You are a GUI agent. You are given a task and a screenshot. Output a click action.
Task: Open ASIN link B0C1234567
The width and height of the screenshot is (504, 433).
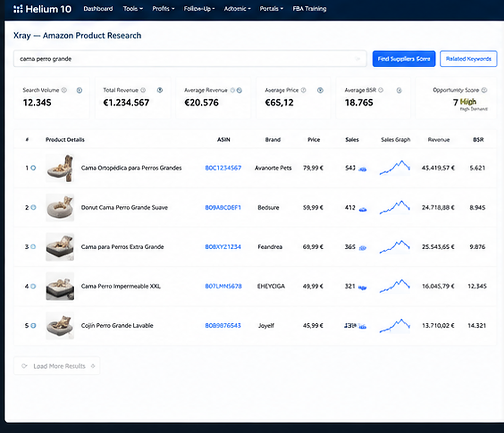(223, 168)
